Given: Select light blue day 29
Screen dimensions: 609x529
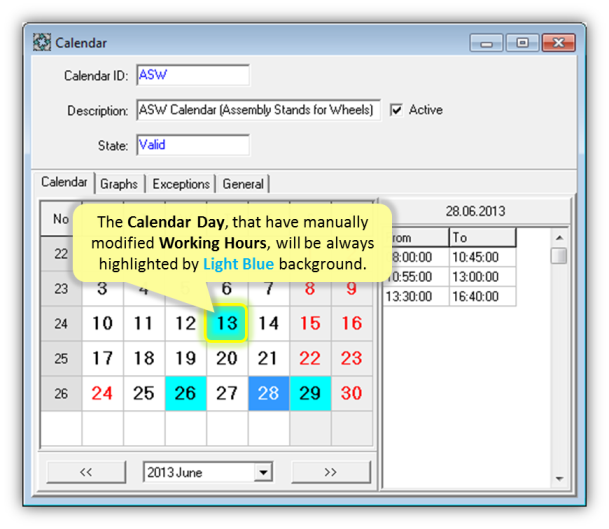Looking at the screenshot, I should point(310,393).
